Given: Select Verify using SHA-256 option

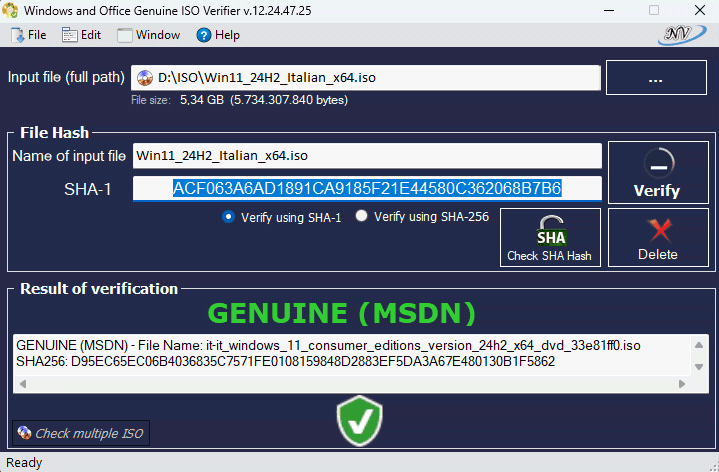Looking at the screenshot, I should 422,217.
